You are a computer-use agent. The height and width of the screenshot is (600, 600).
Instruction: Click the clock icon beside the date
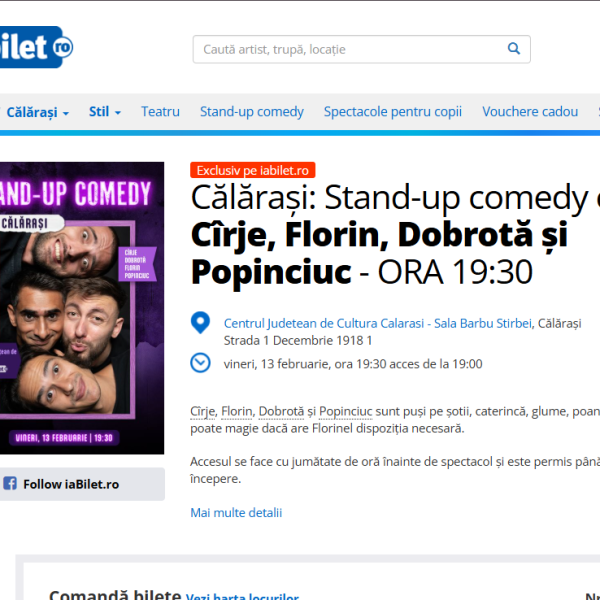click(x=201, y=363)
